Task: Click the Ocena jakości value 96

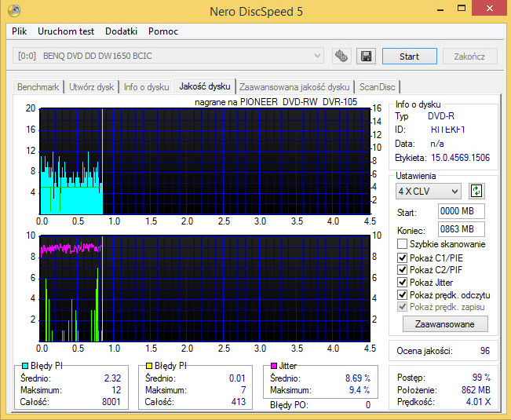Action: (x=485, y=351)
